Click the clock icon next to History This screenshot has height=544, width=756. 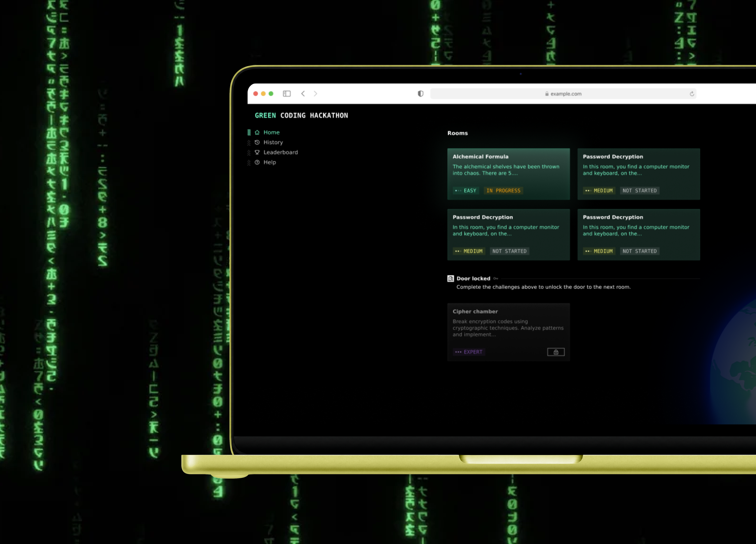(257, 142)
